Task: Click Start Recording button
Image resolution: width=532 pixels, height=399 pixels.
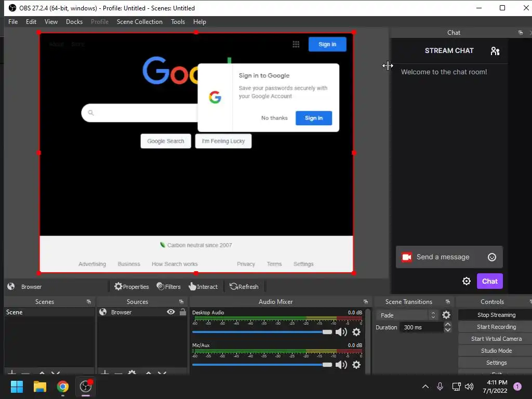Action: coord(496,327)
